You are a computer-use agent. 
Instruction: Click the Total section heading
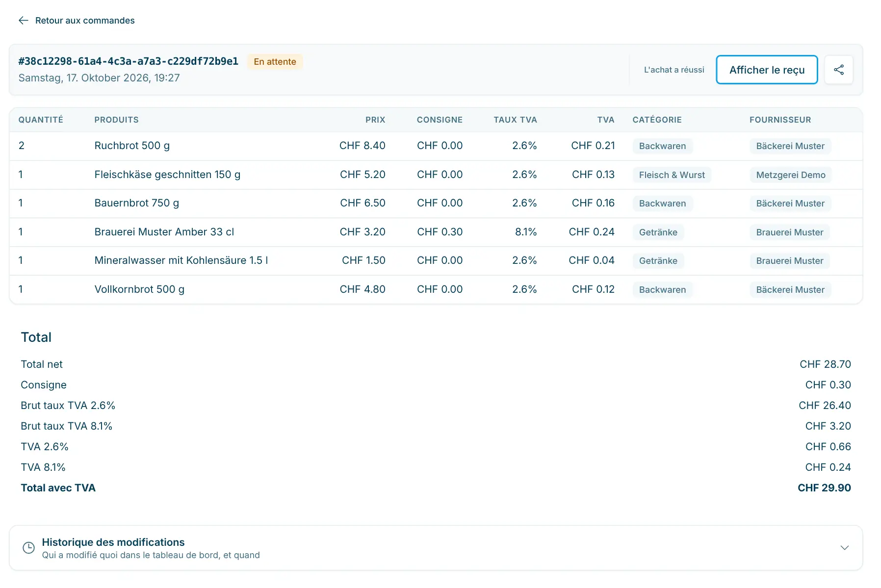pyautogui.click(x=36, y=337)
